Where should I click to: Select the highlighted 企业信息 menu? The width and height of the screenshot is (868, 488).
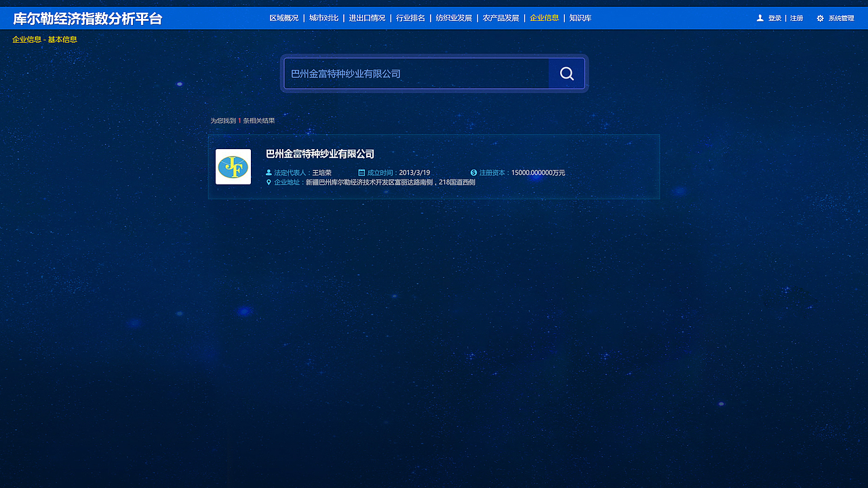tap(545, 18)
